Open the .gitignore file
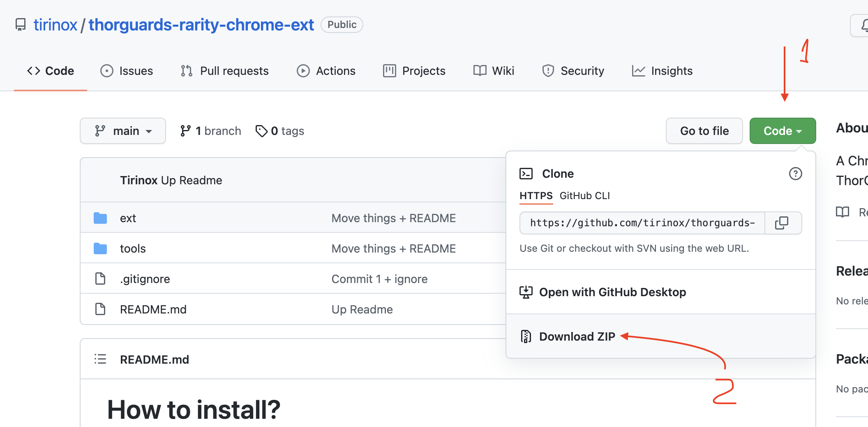Image resolution: width=868 pixels, height=427 pixels. tap(145, 279)
